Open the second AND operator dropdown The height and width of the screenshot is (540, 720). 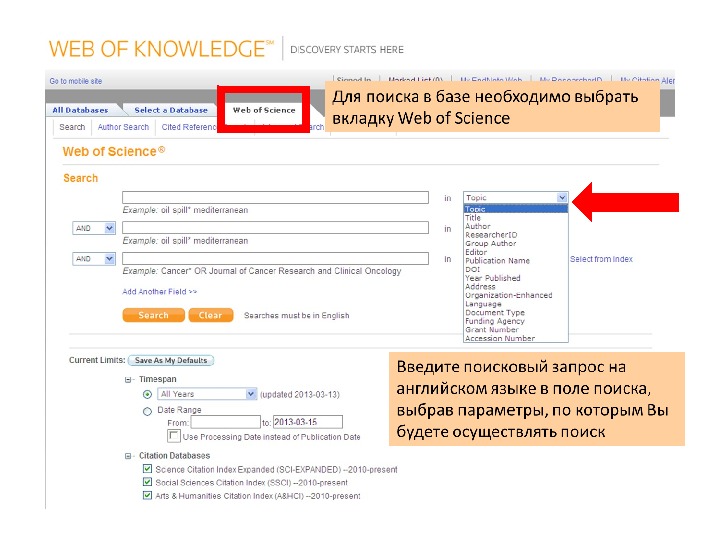(94, 259)
